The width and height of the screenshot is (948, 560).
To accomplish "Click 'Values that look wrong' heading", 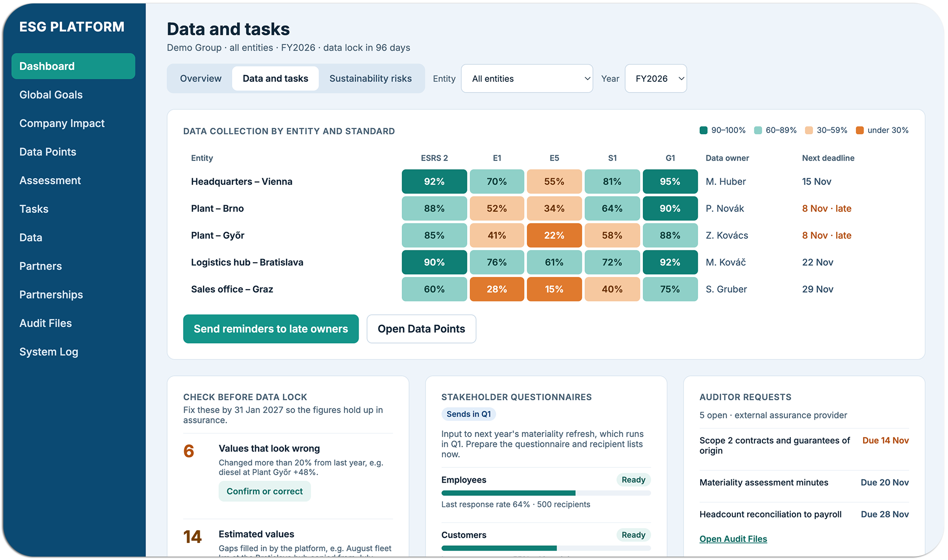I will [x=269, y=448].
